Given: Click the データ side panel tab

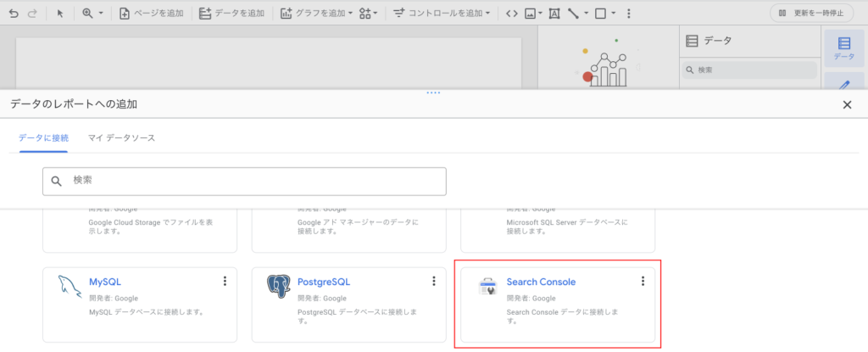Looking at the screenshot, I should (x=844, y=48).
